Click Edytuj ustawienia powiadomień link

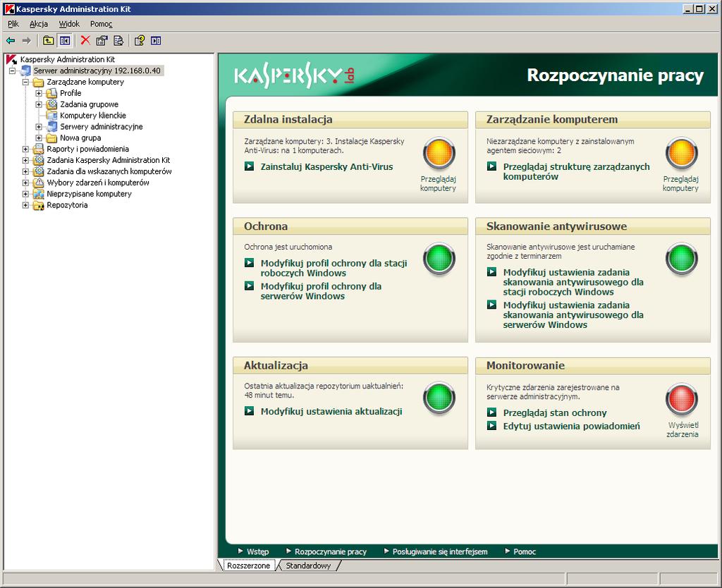571,426
